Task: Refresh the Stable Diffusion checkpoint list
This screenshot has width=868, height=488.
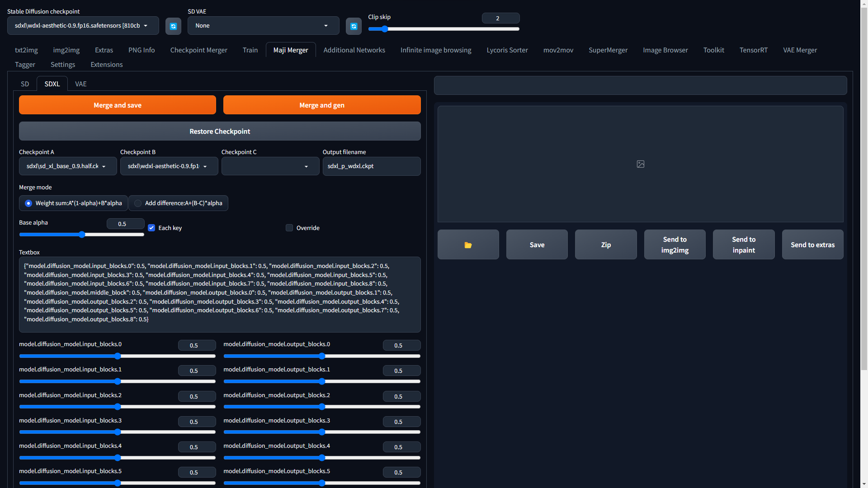Action: coord(173,26)
